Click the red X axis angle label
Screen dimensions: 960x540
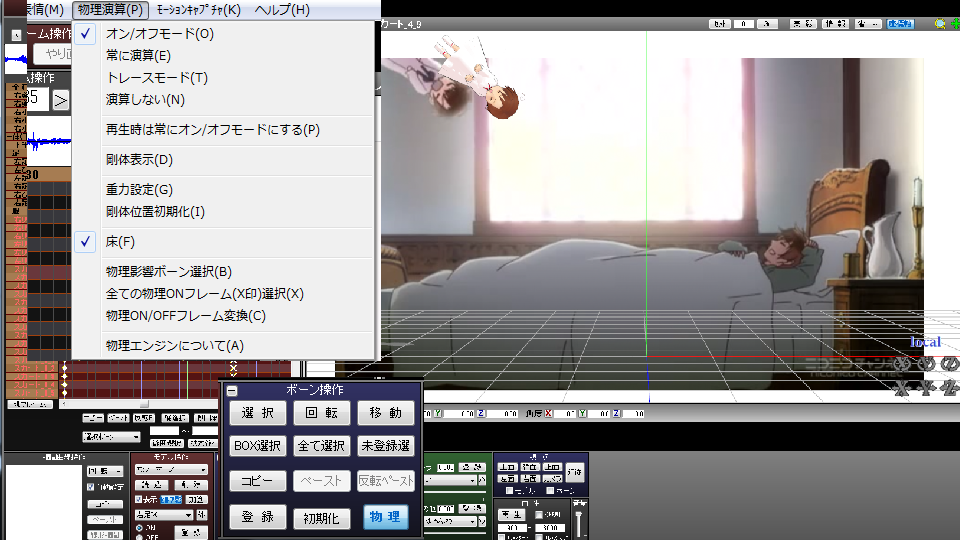548,414
